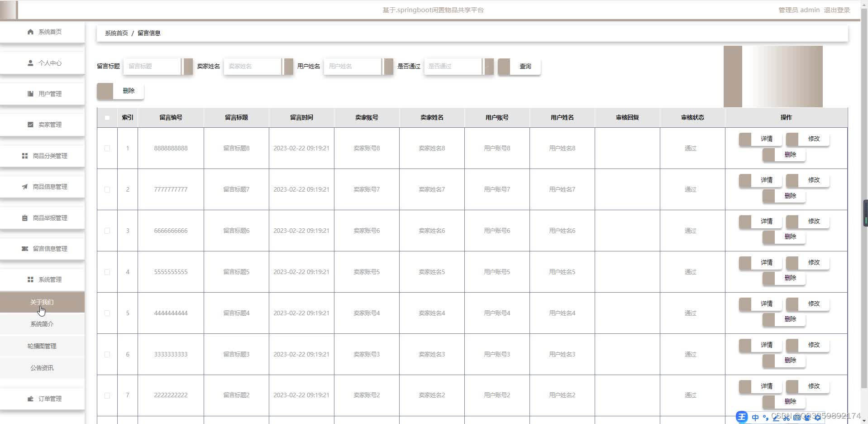
Task: Click 退出登录 link
Action: (x=837, y=10)
